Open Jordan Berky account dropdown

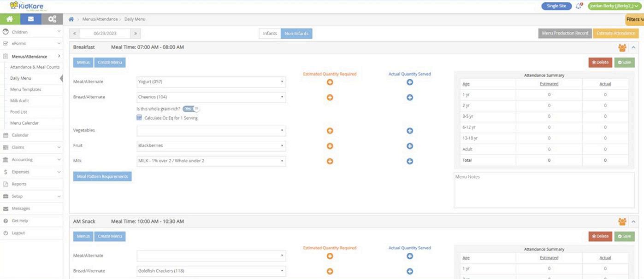coord(614,6)
